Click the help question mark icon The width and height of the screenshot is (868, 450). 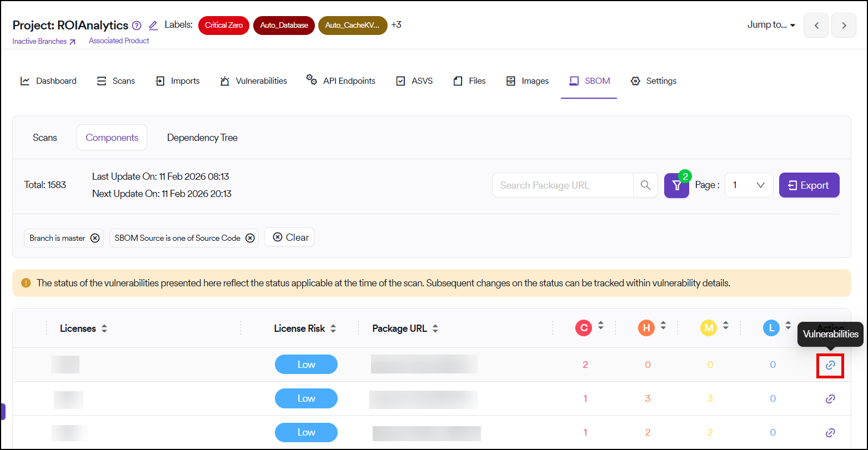137,26
